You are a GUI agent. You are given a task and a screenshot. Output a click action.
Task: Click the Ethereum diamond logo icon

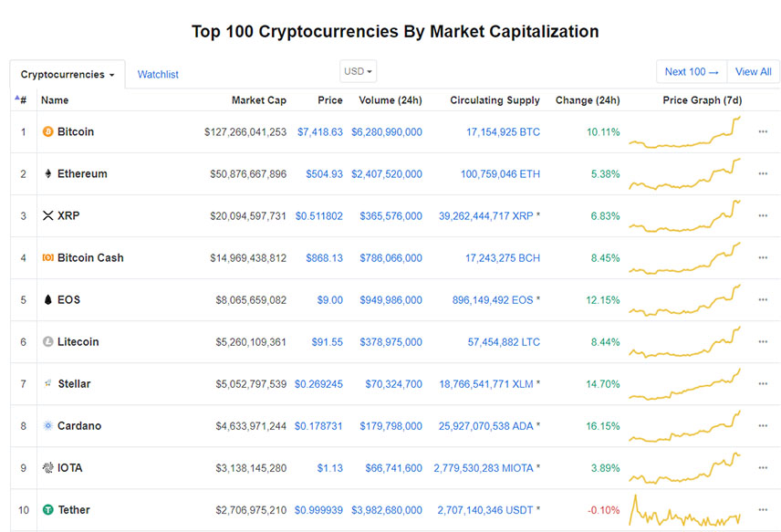coord(48,174)
